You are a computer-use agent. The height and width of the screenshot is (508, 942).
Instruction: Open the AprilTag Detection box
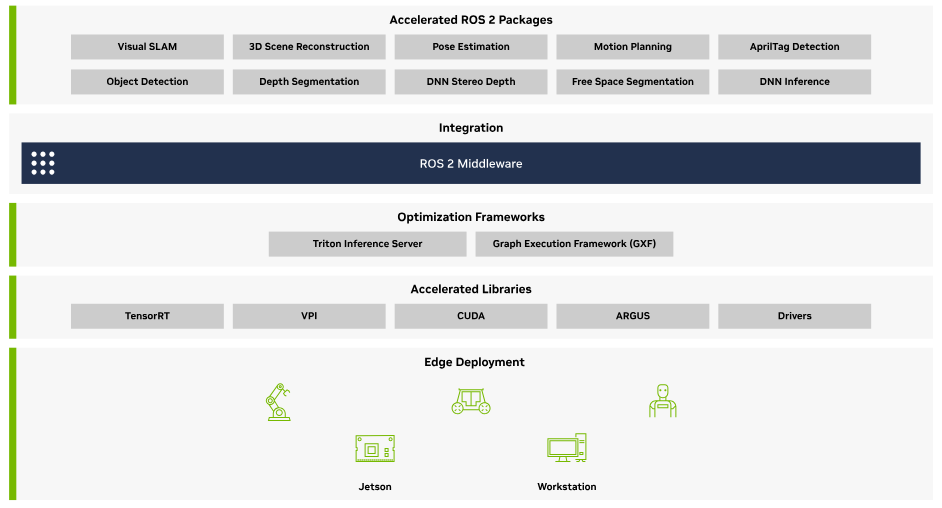pos(794,47)
